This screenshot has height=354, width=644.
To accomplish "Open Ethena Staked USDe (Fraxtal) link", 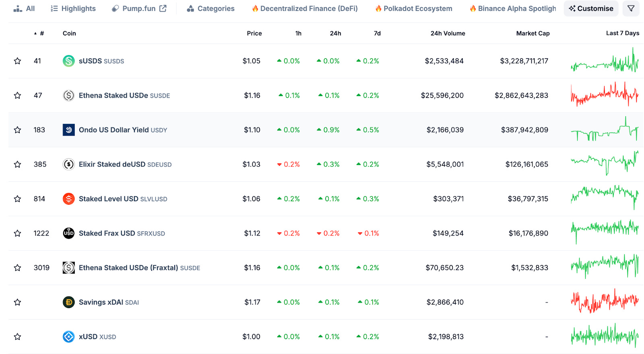I will (x=139, y=268).
